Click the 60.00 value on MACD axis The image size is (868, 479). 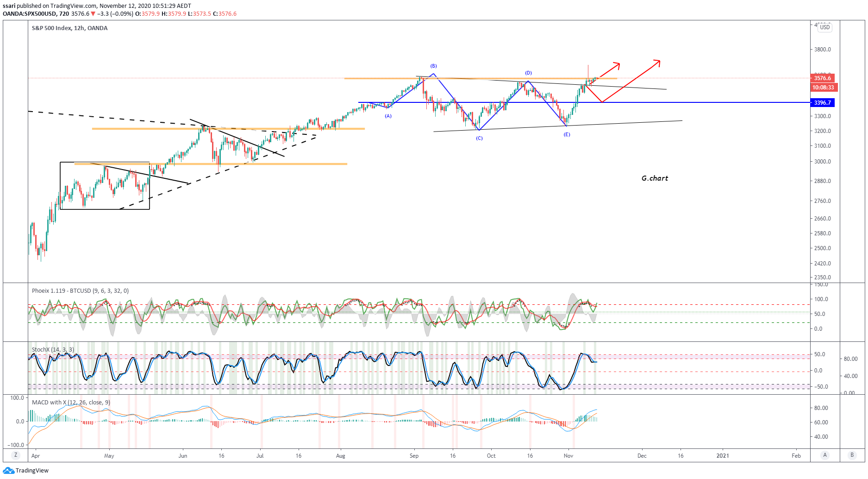coord(821,422)
